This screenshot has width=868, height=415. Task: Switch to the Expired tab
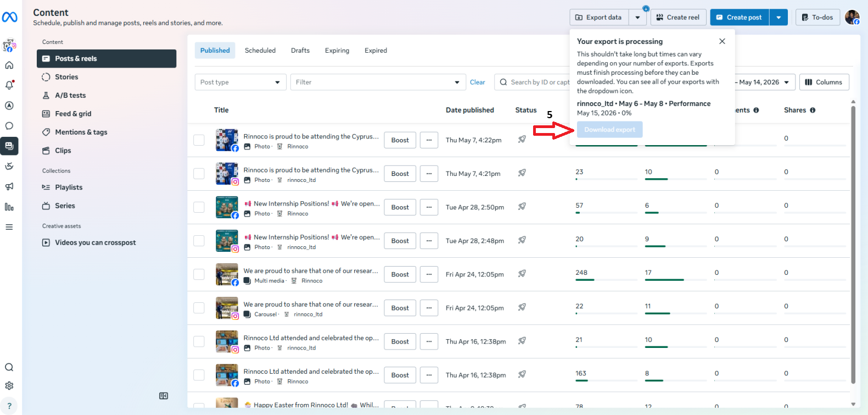(376, 50)
